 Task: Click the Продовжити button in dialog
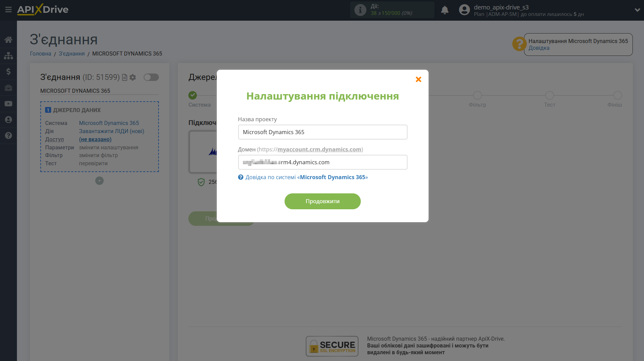point(323,201)
